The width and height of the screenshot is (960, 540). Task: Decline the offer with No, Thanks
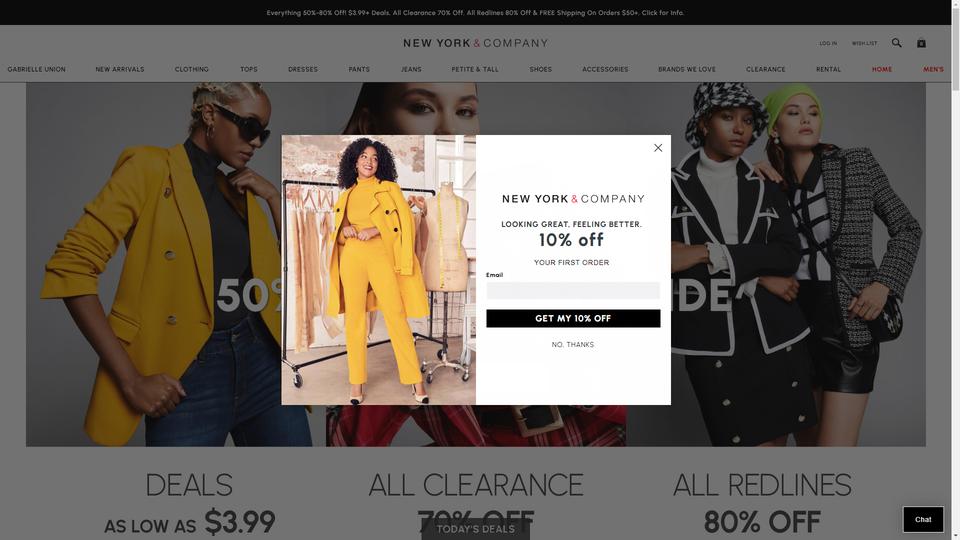coord(572,345)
